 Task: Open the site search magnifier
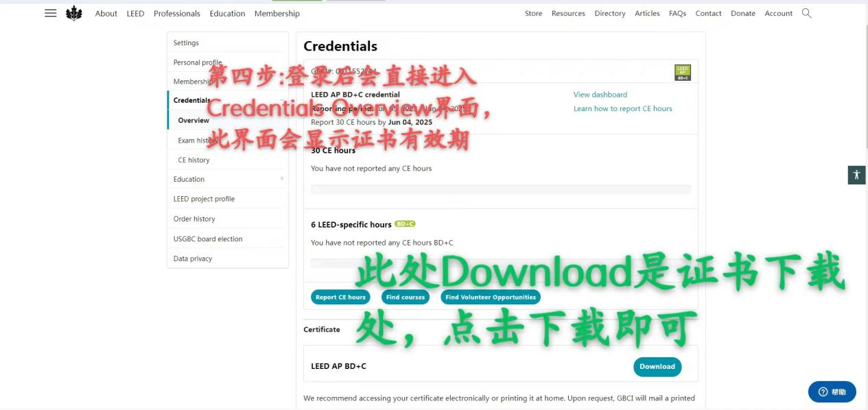click(807, 13)
